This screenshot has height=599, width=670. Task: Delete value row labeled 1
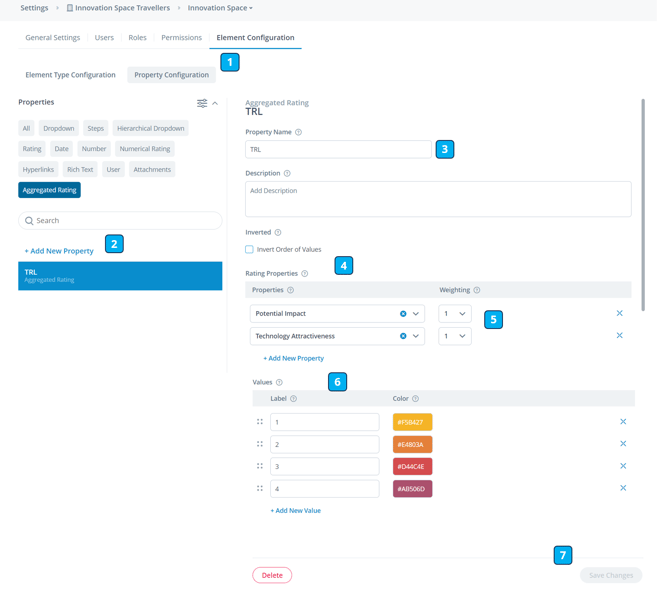tap(622, 422)
